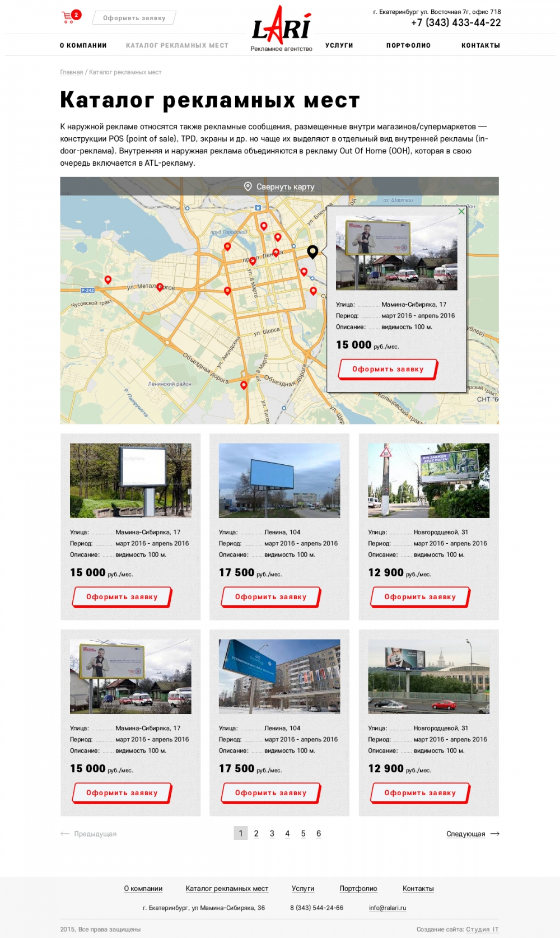Click the red marker at Объездная дорога bottom
Image resolution: width=560 pixels, height=938 pixels.
(244, 385)
